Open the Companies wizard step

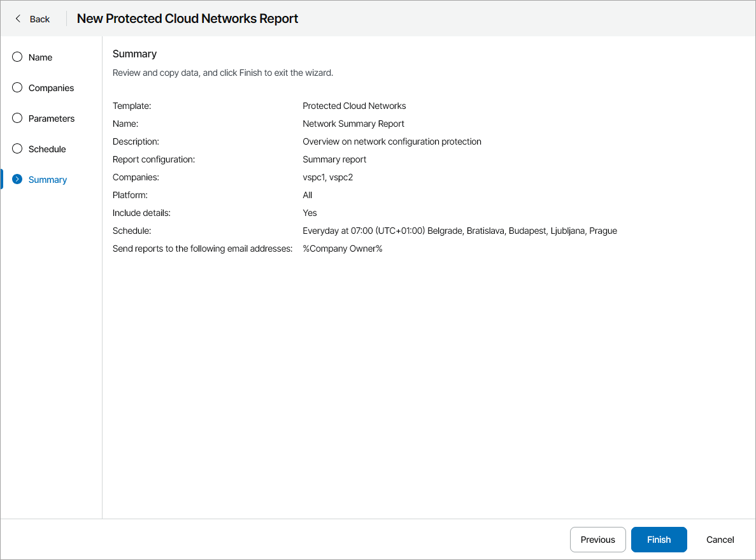[x=51, y=87]
